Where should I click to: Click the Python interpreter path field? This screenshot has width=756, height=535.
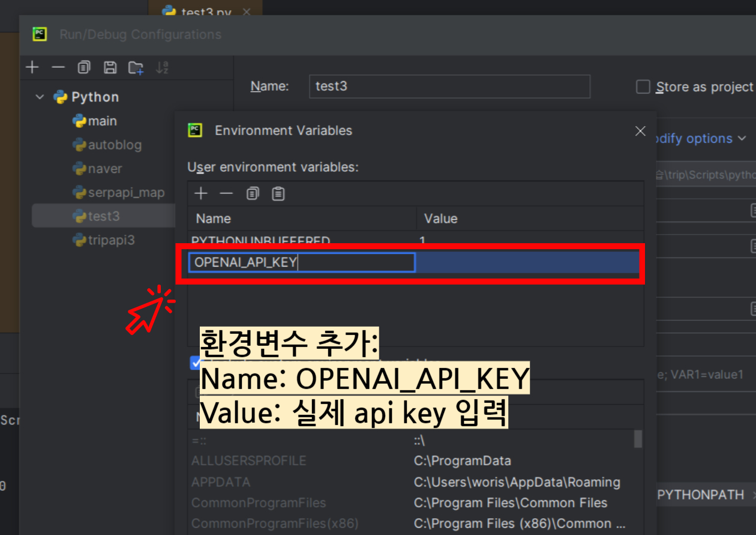(x=705, y=175)
